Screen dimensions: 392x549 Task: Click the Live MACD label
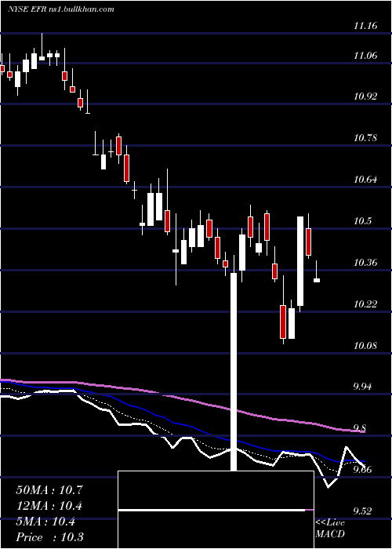pos(330,528)
